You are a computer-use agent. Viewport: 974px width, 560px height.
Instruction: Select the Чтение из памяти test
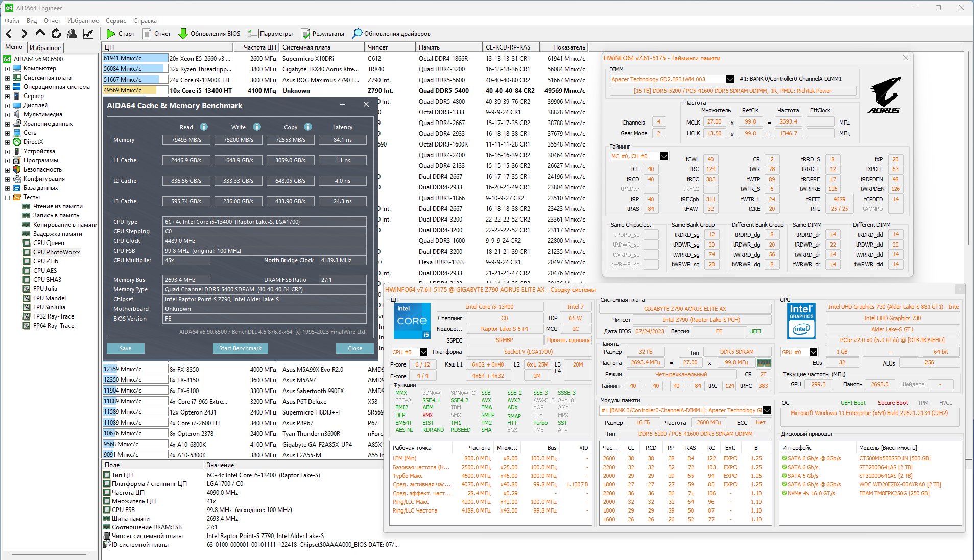click(58, 206)
